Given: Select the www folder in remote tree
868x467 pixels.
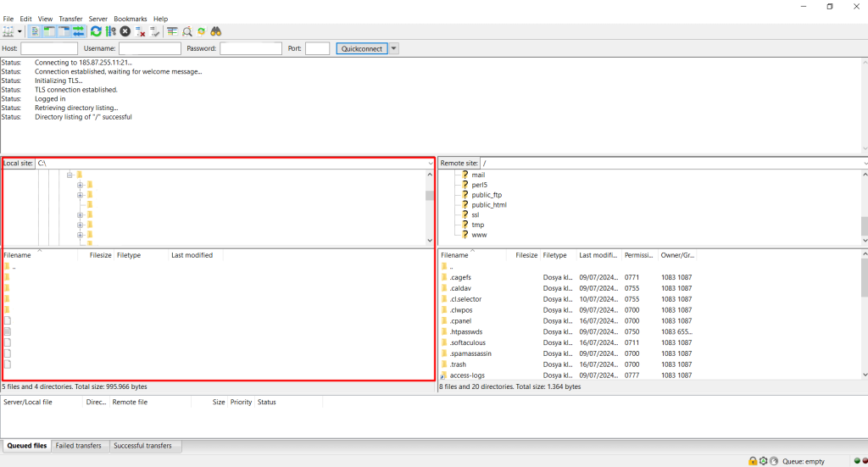Looking at the screenshot, I should click(480, 235).
